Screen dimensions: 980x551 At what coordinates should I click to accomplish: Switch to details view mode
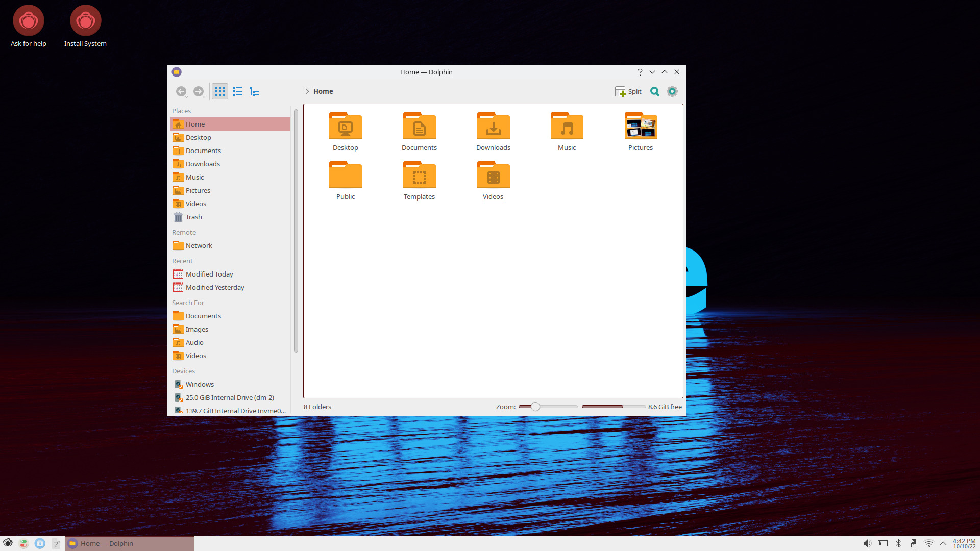pyautogui.click(x=255, y=91)
